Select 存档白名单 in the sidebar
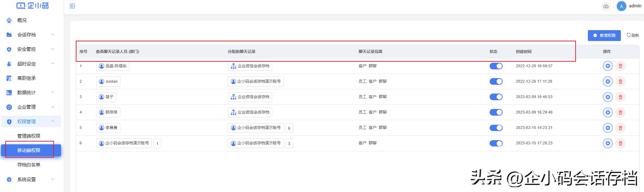The image size is (644, 192). click(29, 165)
